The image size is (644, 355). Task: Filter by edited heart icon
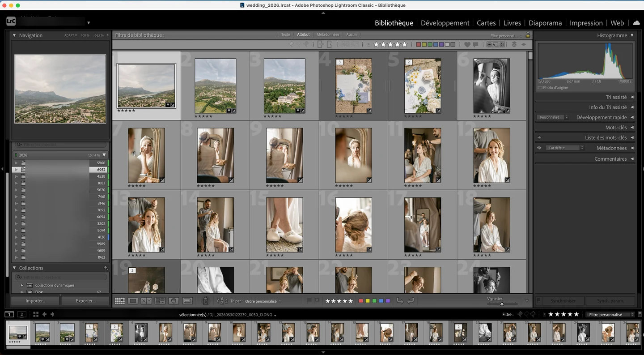pos(467,44)
